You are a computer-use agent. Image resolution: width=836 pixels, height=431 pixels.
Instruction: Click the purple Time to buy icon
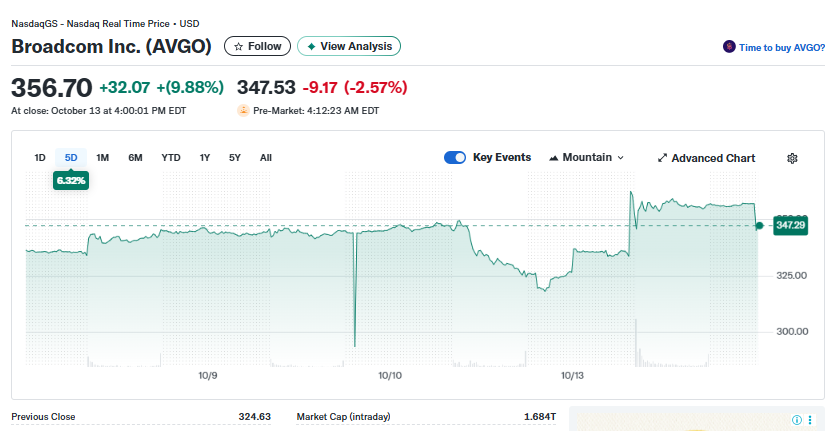point(729,47)
